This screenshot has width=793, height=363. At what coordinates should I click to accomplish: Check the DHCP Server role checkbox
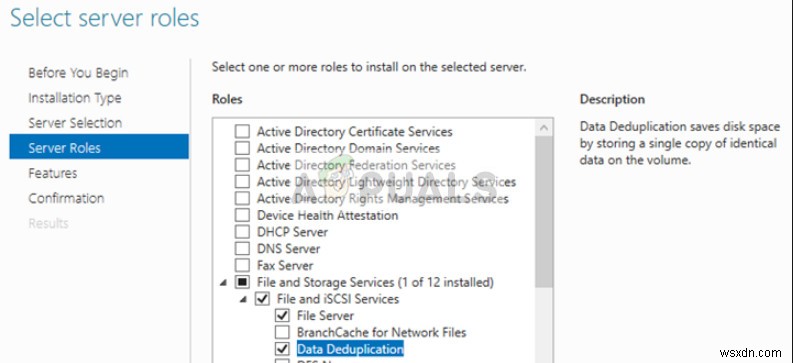coord(243,232)
